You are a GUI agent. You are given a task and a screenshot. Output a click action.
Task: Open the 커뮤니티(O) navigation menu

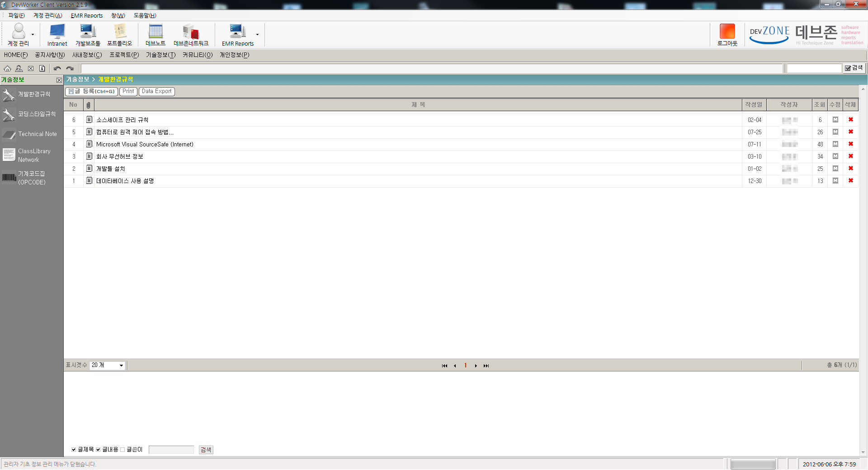[x=198, y=55]
